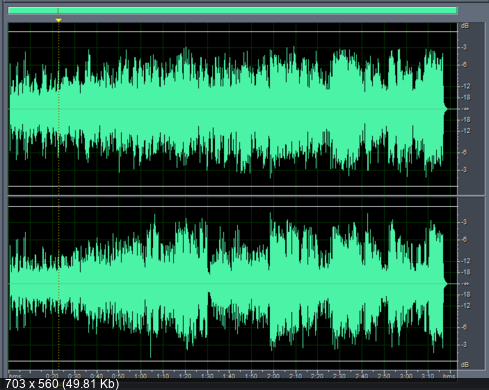Click the 3:00 mark on the time ruler
The image size is (489, 390).
(x=406, y=376)
